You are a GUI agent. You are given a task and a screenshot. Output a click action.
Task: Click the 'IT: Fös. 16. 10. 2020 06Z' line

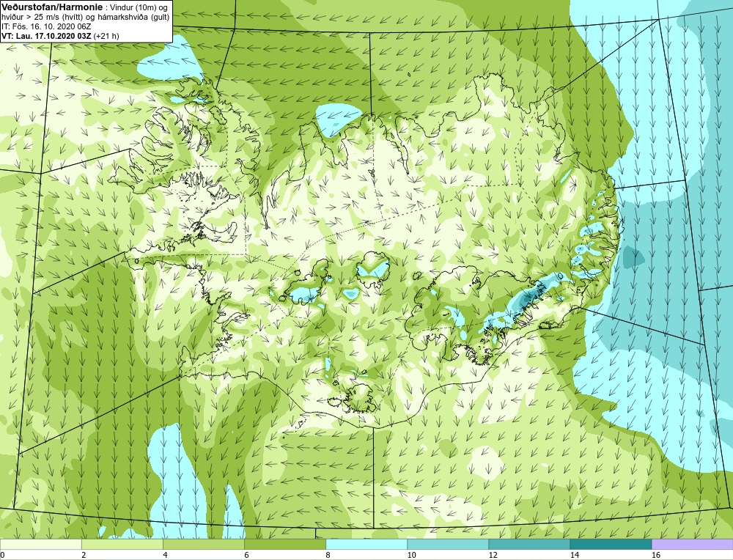click(x=45, y=26)
